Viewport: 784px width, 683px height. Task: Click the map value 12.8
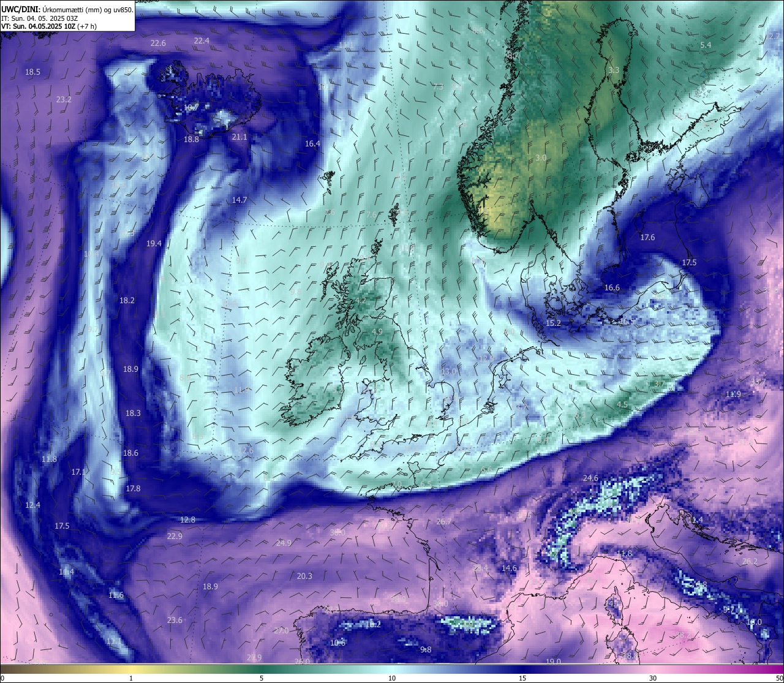pos(187,519)
